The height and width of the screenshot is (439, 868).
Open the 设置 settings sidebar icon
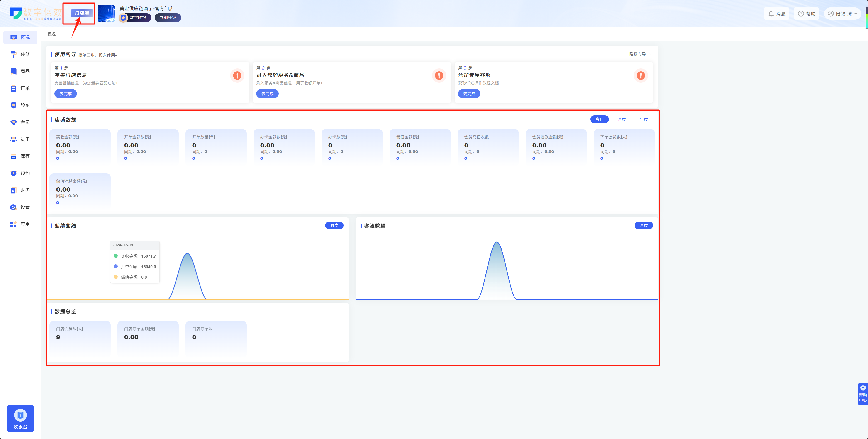13,207
